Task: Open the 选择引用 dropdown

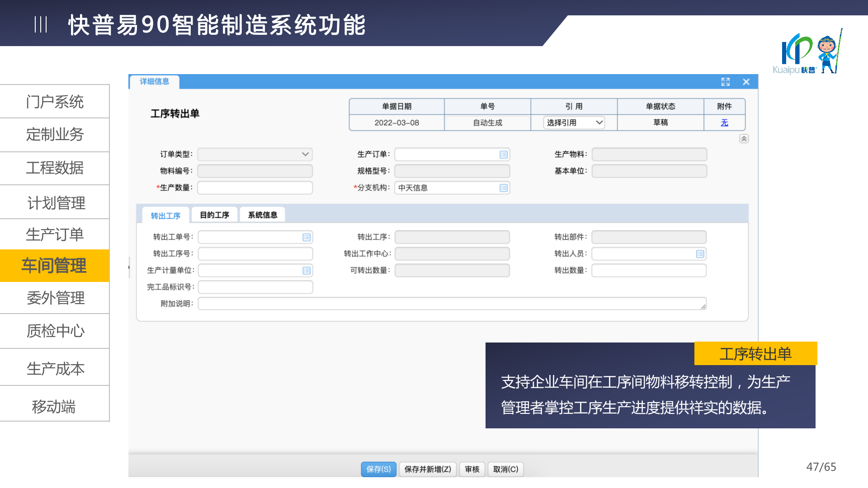Action: click(574, 122)
